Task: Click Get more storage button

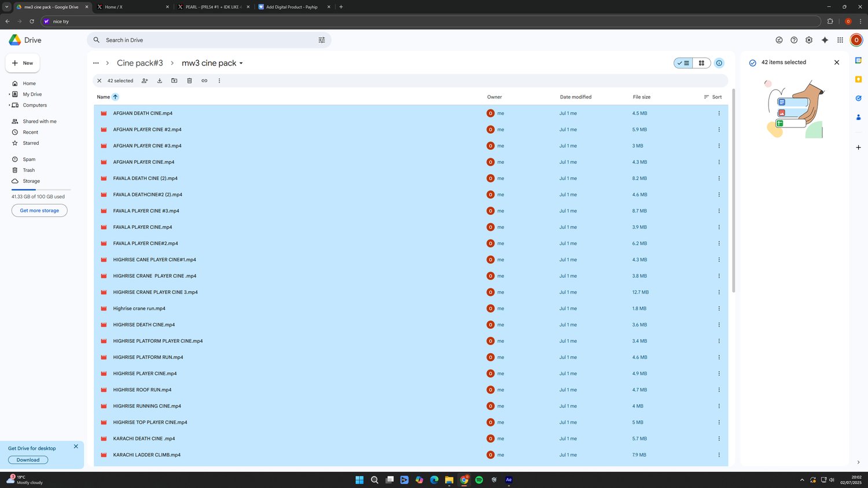Action: [x=39, y=211]
